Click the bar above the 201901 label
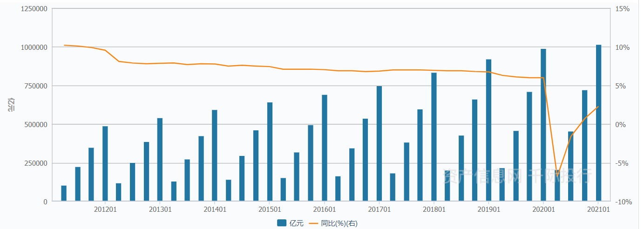 (488, 130)
